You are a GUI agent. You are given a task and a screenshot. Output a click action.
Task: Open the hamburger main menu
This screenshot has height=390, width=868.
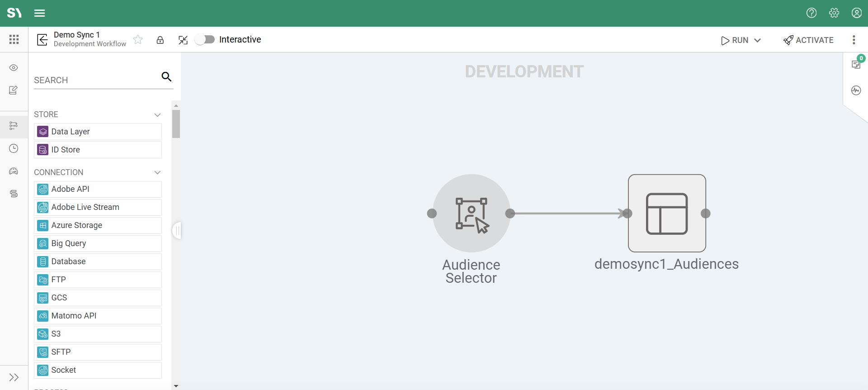point(40,13)
